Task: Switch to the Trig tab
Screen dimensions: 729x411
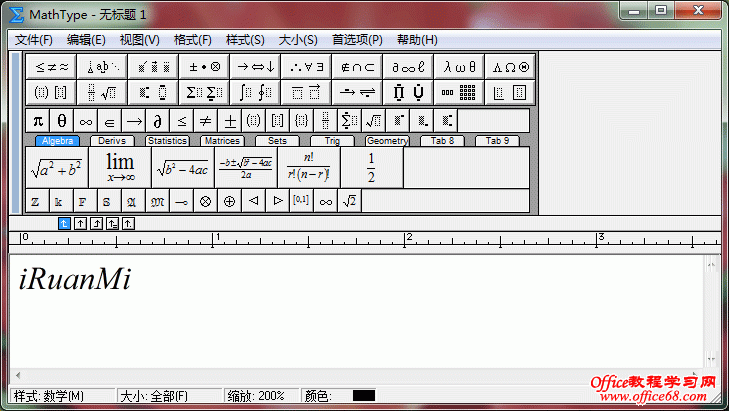Action: (332, 140)
